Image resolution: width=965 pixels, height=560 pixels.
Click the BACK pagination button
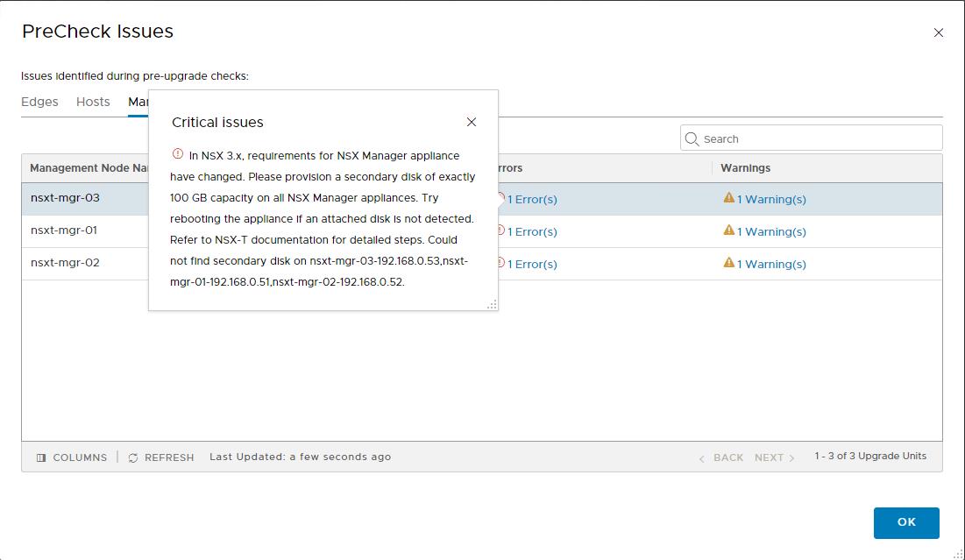(721, 457)
